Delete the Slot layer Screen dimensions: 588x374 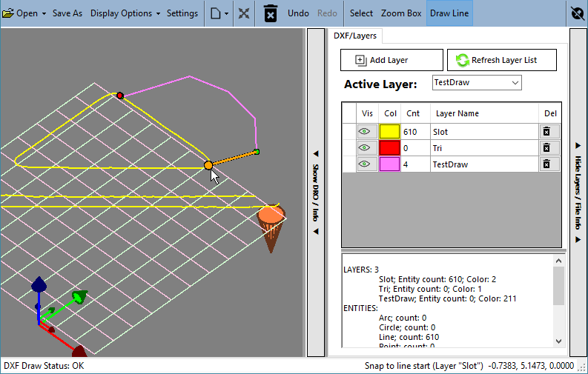tap(549, 131)
